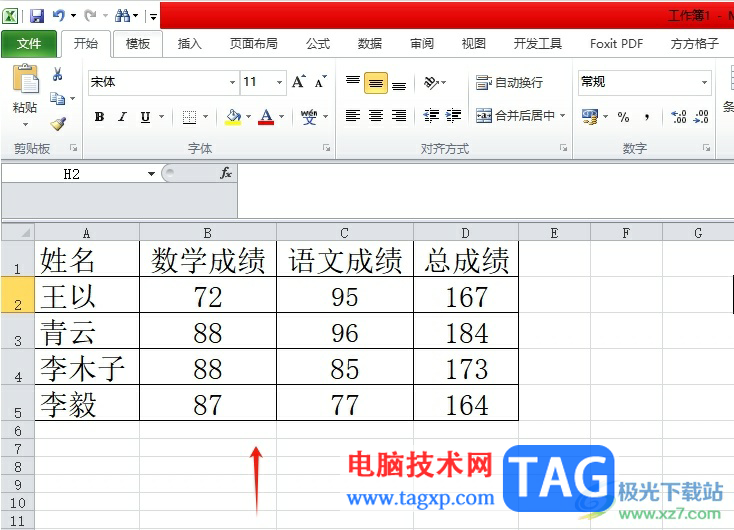Click the increase decimal icon
Image resolution: width=734 pixels, height=530 pixels.
tap(678, 117)
